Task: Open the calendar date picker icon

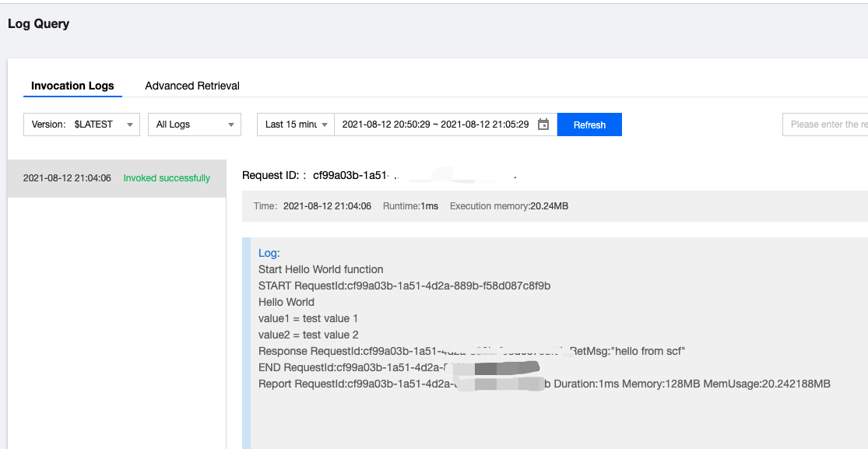Action: tap(543, 125)
